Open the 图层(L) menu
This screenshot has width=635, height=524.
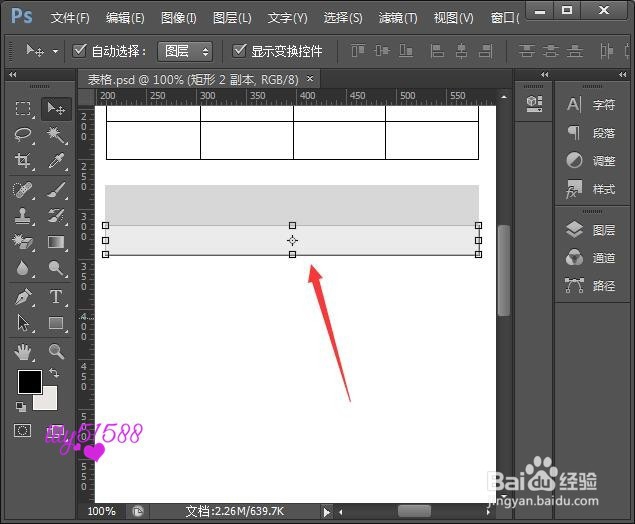(232, 18)
